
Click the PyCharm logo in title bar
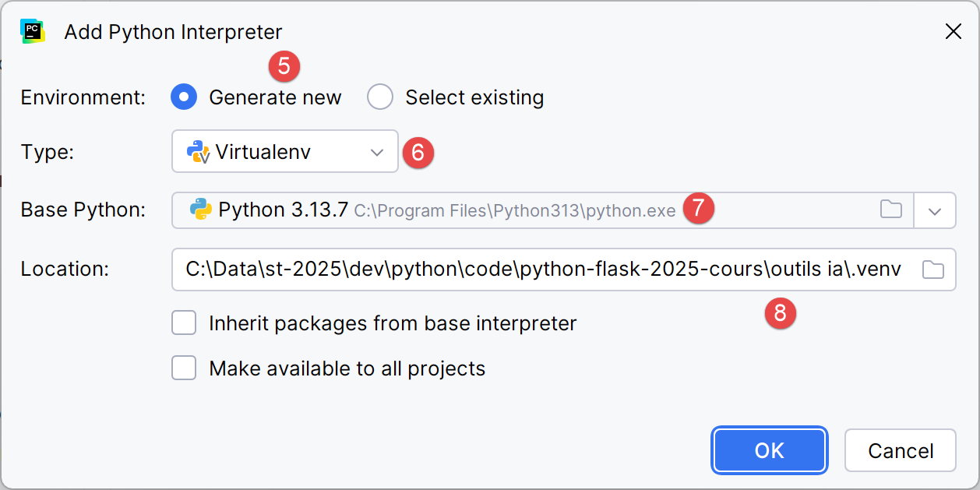point(33,32)
